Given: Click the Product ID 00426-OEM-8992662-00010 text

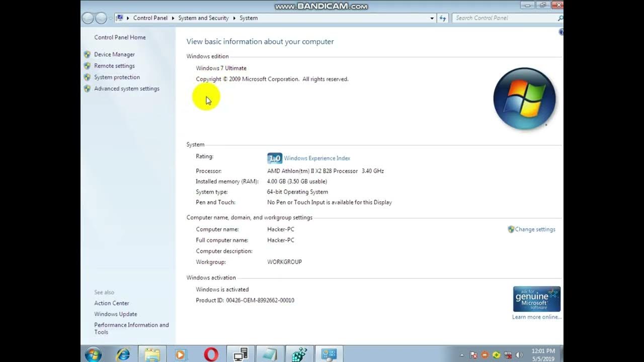Looking at the screenshot, I should 245,301.
